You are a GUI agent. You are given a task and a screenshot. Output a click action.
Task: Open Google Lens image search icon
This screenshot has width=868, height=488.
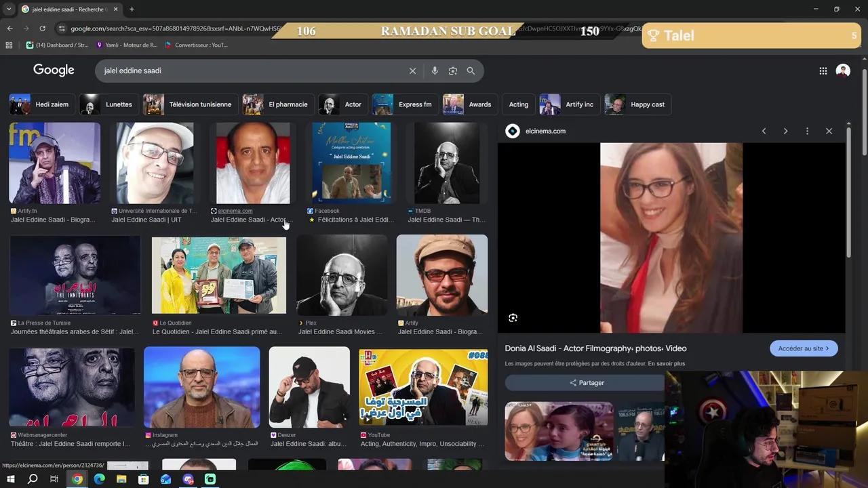click(x=452, y=70)
